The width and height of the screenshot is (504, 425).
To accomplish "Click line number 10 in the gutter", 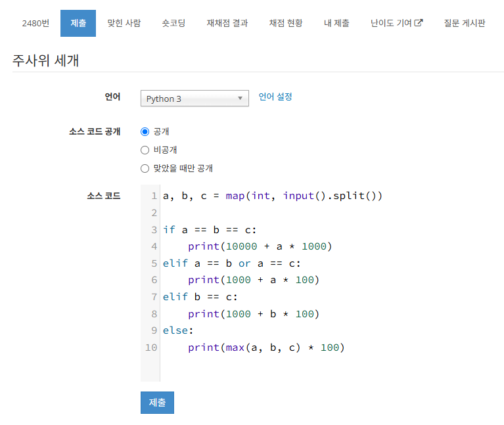I will pyautogui.click(x=151, y=347).
